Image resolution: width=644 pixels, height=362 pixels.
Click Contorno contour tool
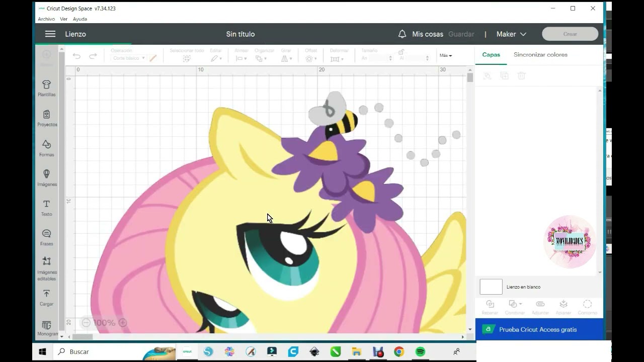pos(587,307)
